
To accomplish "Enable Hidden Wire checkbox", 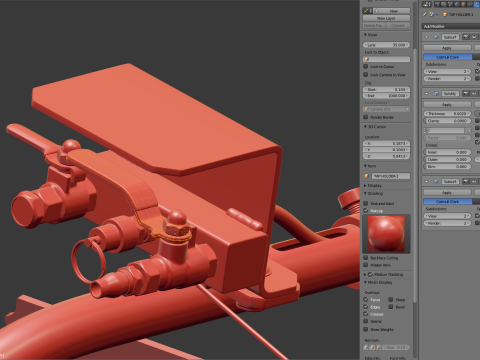I will [366, 265].
